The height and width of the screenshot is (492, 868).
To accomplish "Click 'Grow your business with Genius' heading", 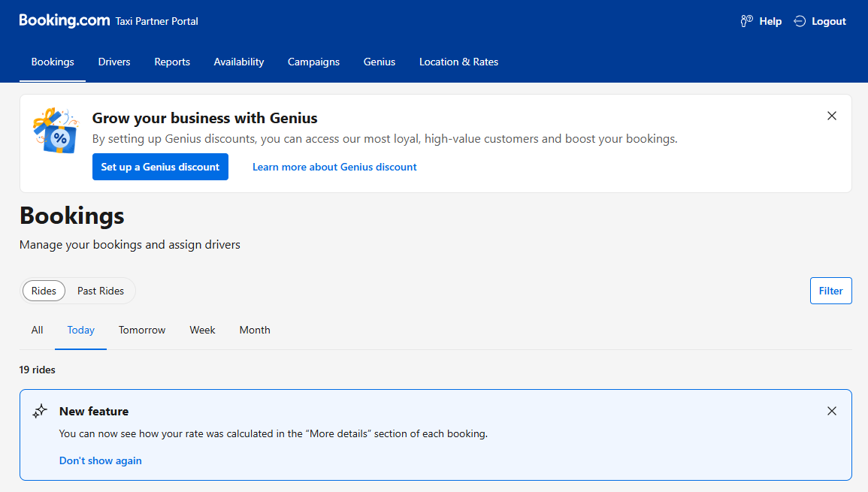I will (x=205, y=118).
